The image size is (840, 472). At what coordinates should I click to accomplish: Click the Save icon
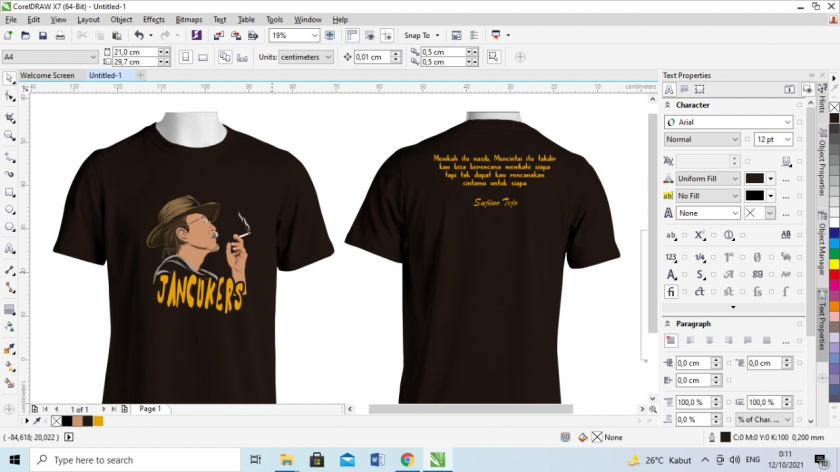coord(43,35)
